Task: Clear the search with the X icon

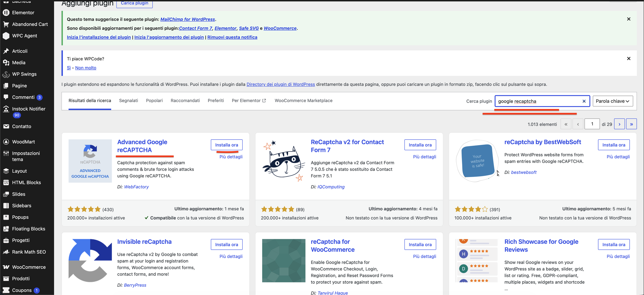Action: tap(584, 101)
